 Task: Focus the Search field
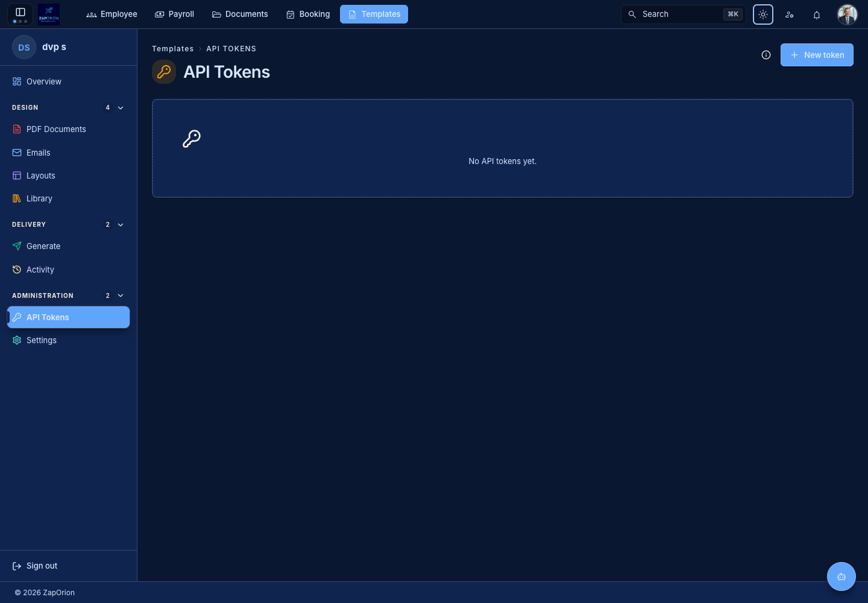(x=684, y=14)
